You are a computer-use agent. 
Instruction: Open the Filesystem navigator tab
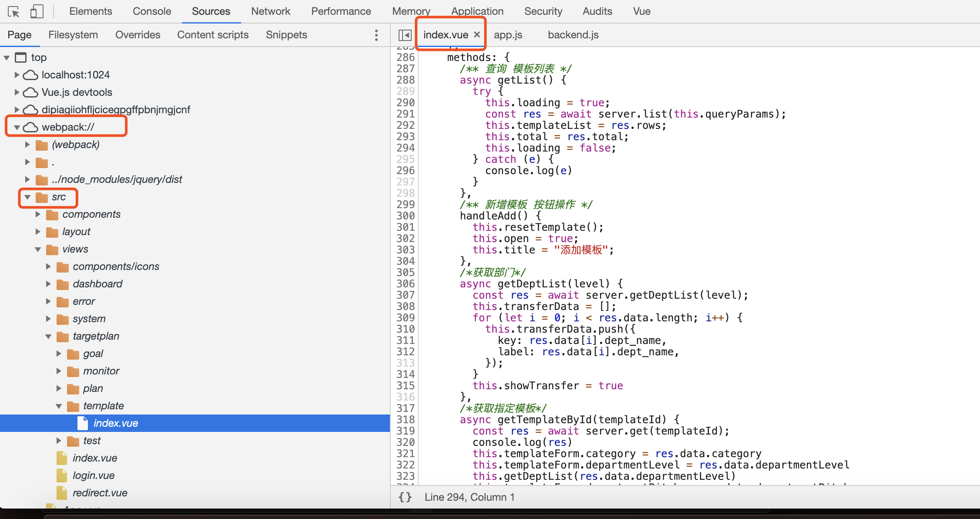coord(73,35)
